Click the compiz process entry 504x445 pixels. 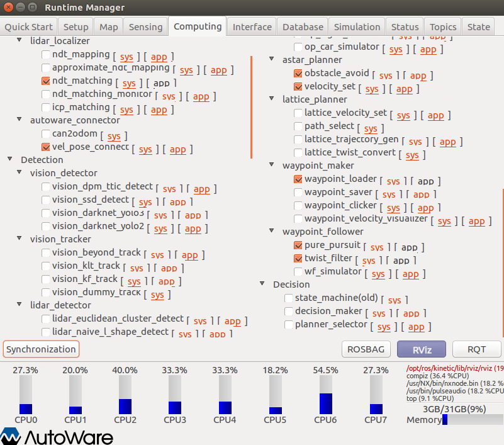coord(437,376)
